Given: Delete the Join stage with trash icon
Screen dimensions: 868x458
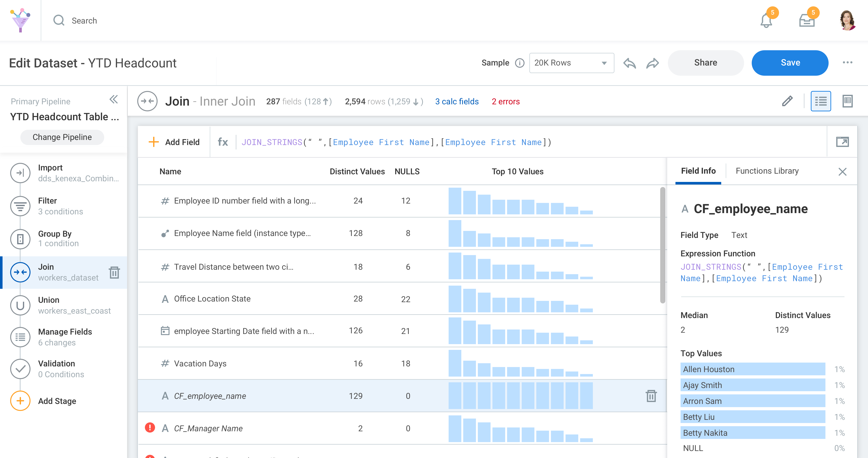Looking at the screenshot, I should tap(114, 272).
